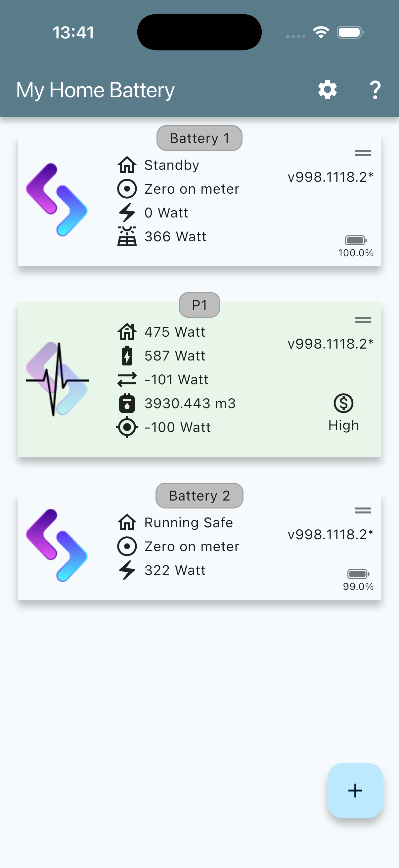The height and width of the screenshot is (868, 399).
Task: Tap Battery 1 charge level icon (100.0%)
Action: coord(356,240)
